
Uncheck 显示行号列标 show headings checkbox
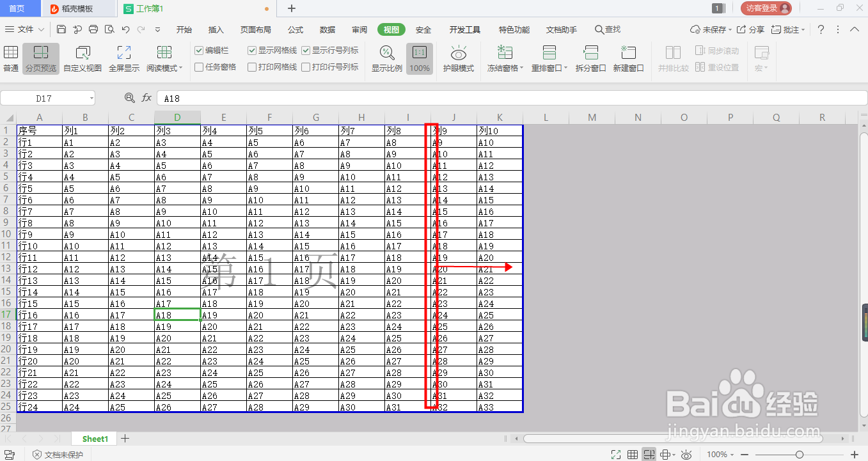pyautogui.click(x=306, y=51)
